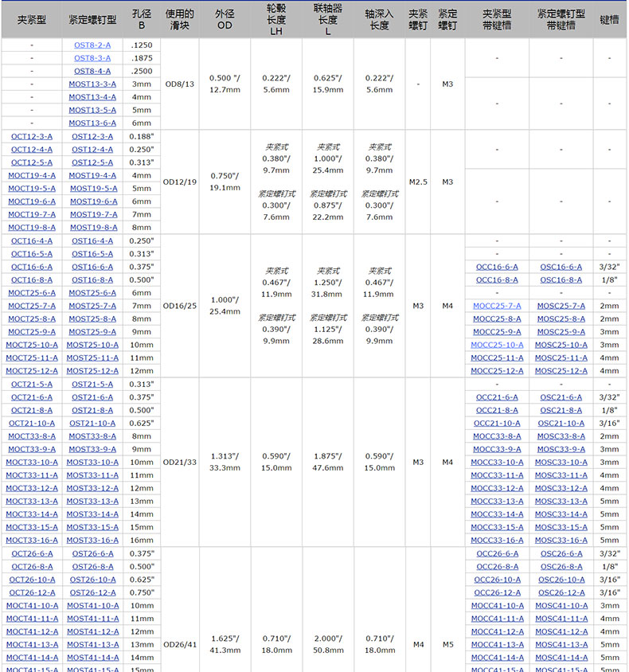
Task: Select the OCT12-3-A clamp type link
Action: [x=32, y=137]
